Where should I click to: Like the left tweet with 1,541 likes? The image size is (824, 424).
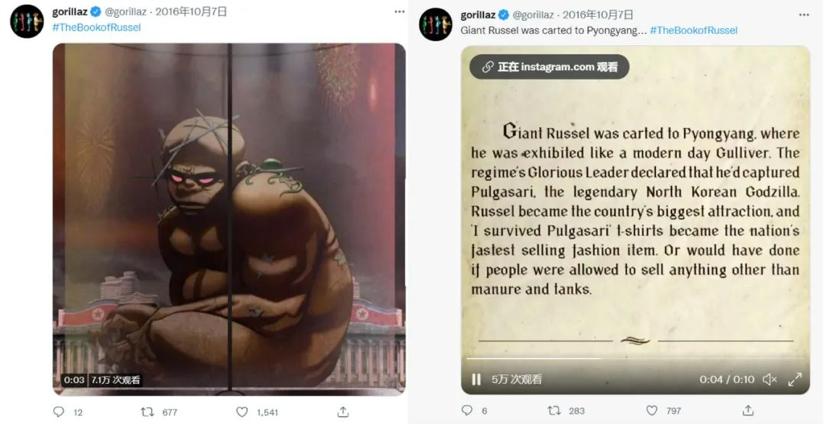[242, 412]
